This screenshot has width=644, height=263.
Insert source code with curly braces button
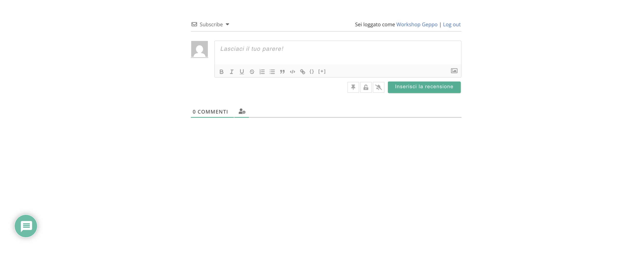coord(312,72)
